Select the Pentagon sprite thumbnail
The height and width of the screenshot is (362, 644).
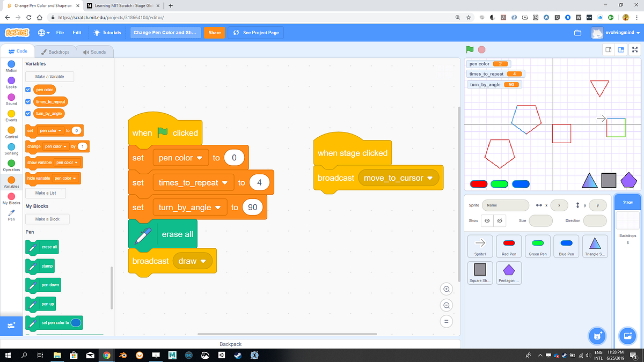(x=508, y=272)
